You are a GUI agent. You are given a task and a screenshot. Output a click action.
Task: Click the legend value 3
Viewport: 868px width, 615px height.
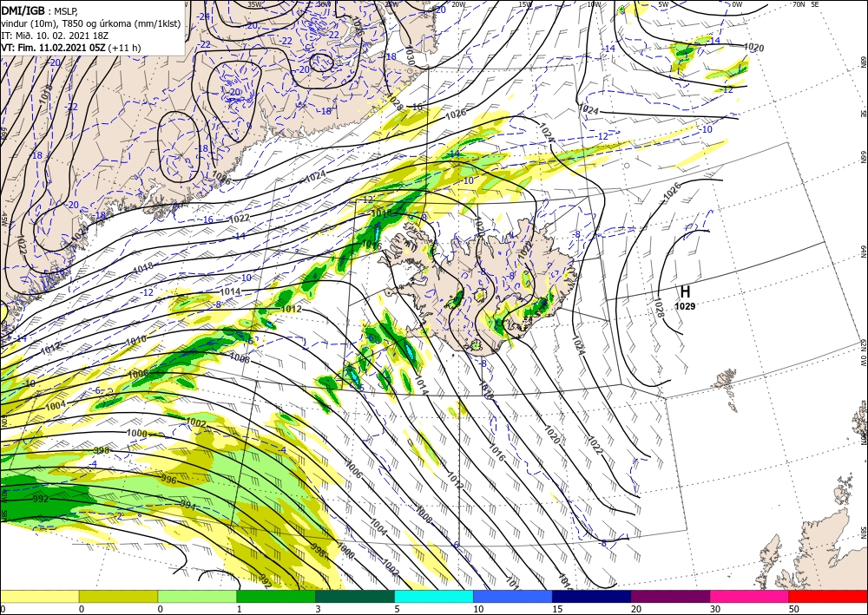319,609
